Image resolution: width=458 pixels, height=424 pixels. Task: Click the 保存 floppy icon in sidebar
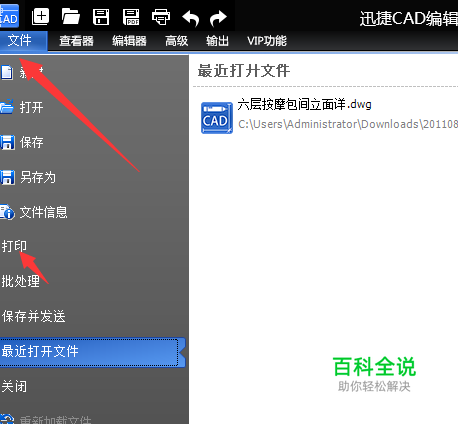pyautogui.click(x=7, y=142)
